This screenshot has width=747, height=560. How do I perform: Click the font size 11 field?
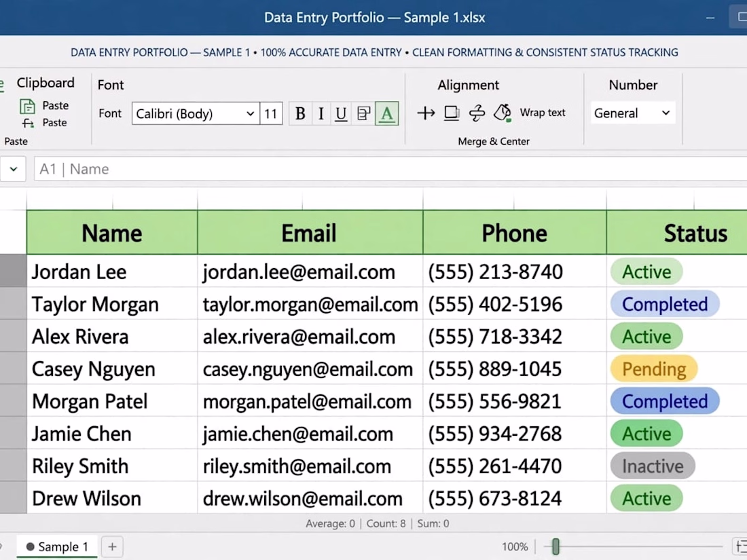[271, 113]
